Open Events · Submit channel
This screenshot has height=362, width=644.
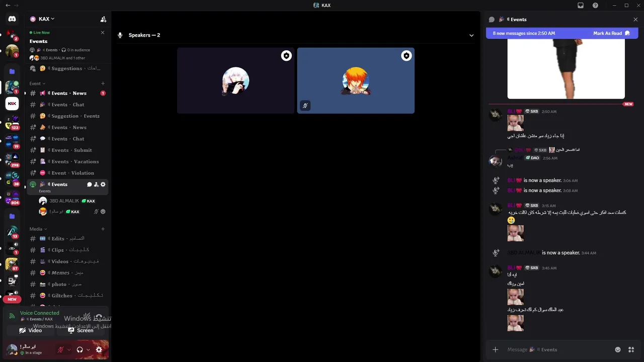coord(67,150)
